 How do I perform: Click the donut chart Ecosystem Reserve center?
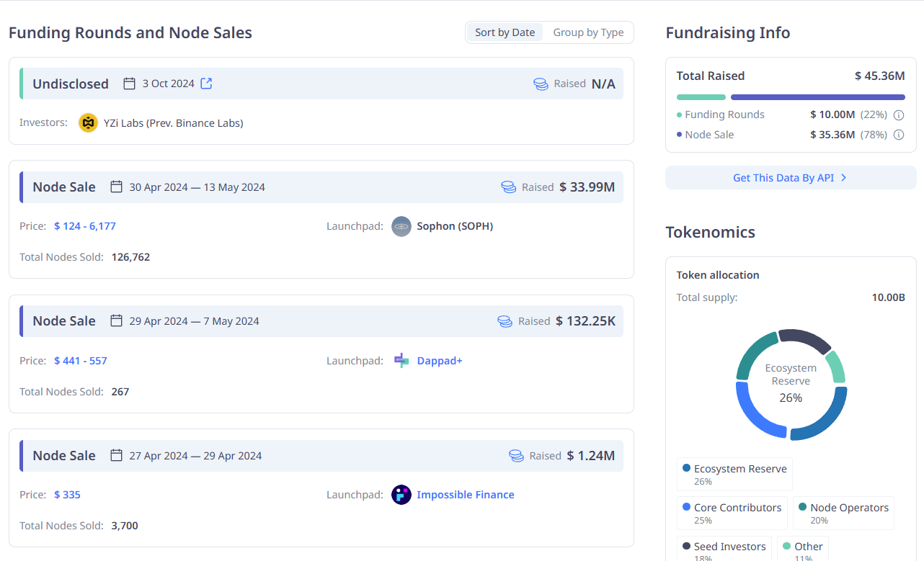[x=791, y=384]
